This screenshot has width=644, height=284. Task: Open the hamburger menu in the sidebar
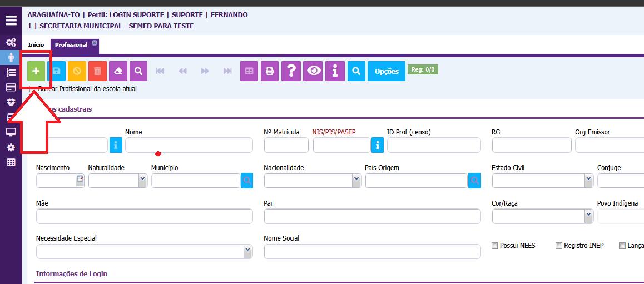[x=11, y=21]
